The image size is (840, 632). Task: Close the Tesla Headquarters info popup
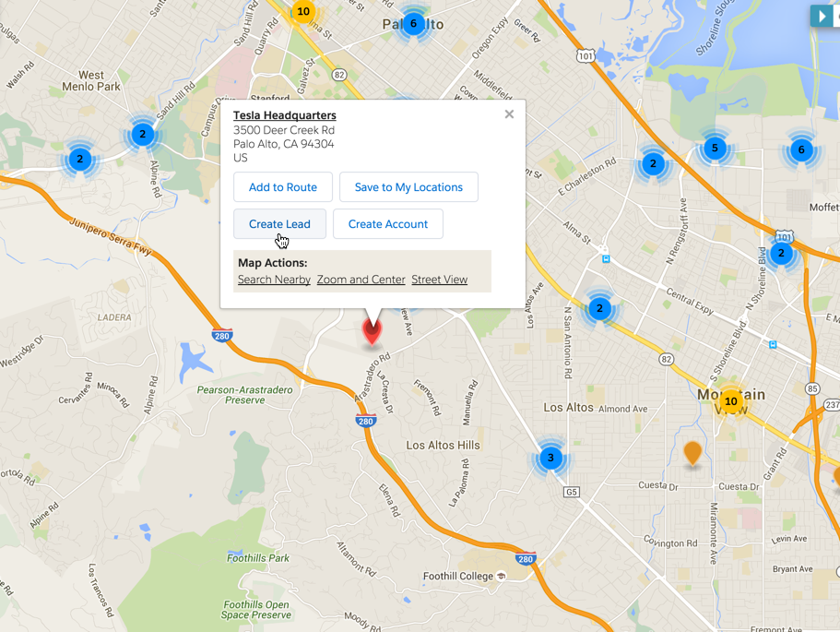pyautogui.click(x=509, y=114)
